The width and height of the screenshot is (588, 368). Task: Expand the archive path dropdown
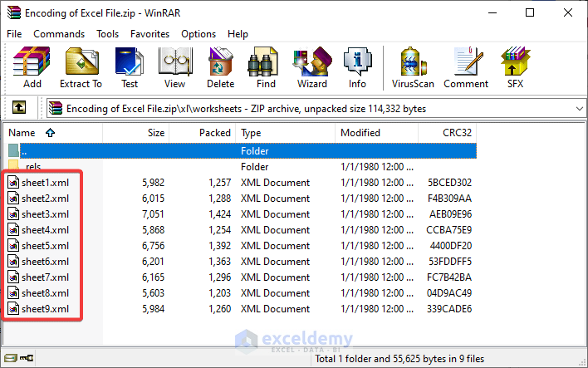580,109
